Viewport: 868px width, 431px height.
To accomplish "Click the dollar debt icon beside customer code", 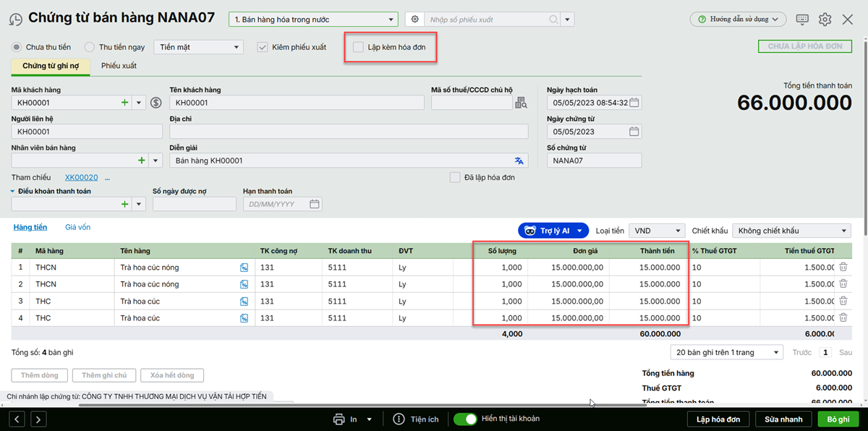I will point(156,103).
